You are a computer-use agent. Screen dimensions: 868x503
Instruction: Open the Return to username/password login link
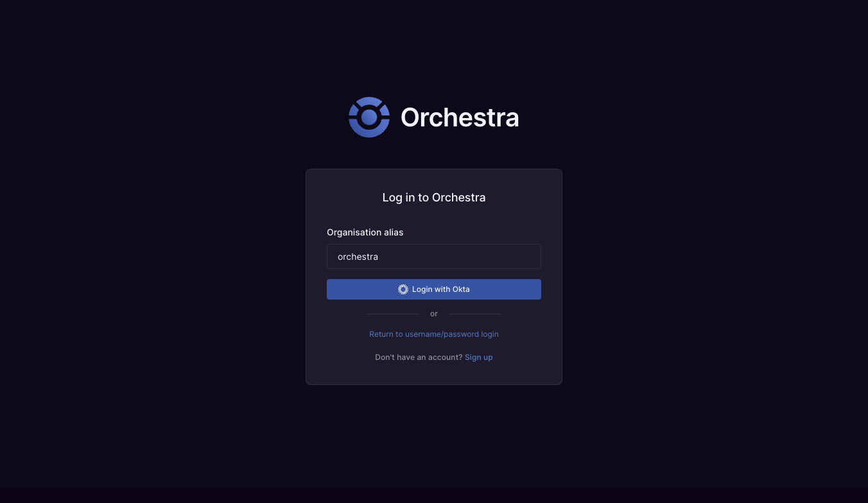pyautogui.click(x=434, y=334)
